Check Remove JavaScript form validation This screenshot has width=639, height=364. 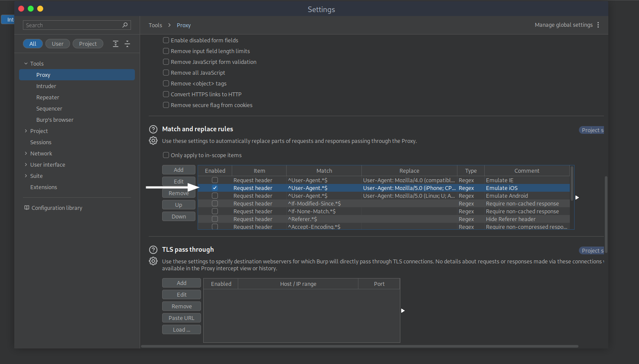166,62
